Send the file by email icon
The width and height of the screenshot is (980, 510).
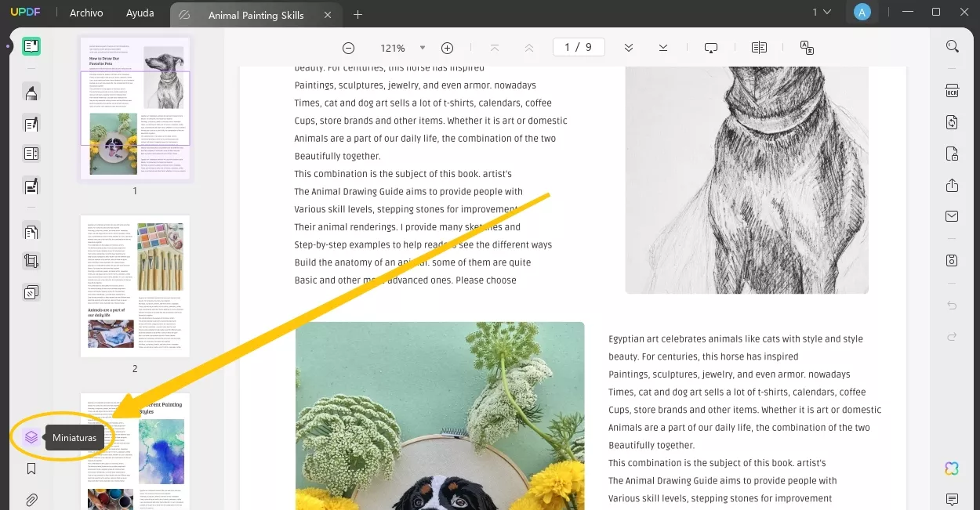point(953,216)
